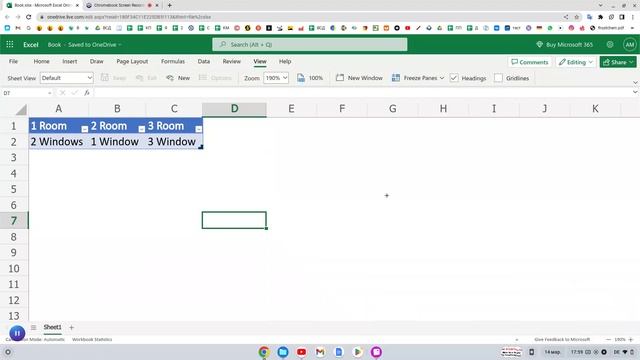Open the filter dropdown in 2 Room header
This screenshot has width=640, height=360.
point(142,129)
